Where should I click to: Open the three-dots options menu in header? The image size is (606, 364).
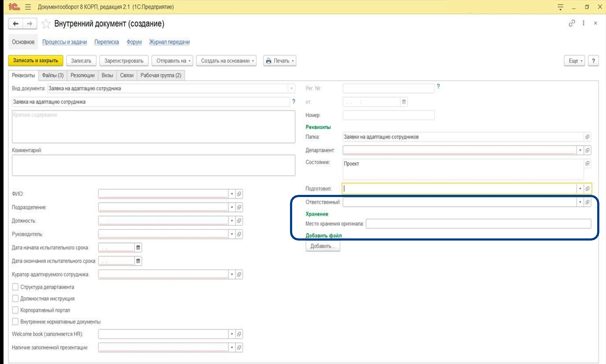click(583, 23)
